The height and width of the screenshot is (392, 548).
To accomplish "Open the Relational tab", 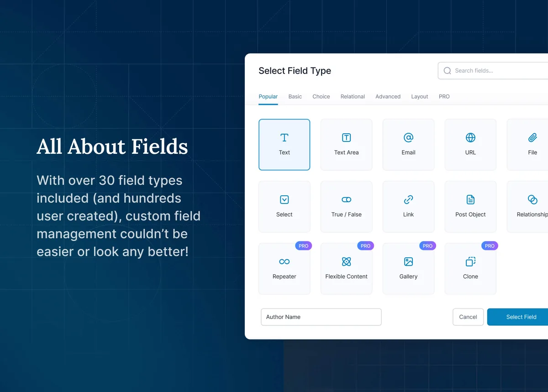I will click(x=353, y=97).
